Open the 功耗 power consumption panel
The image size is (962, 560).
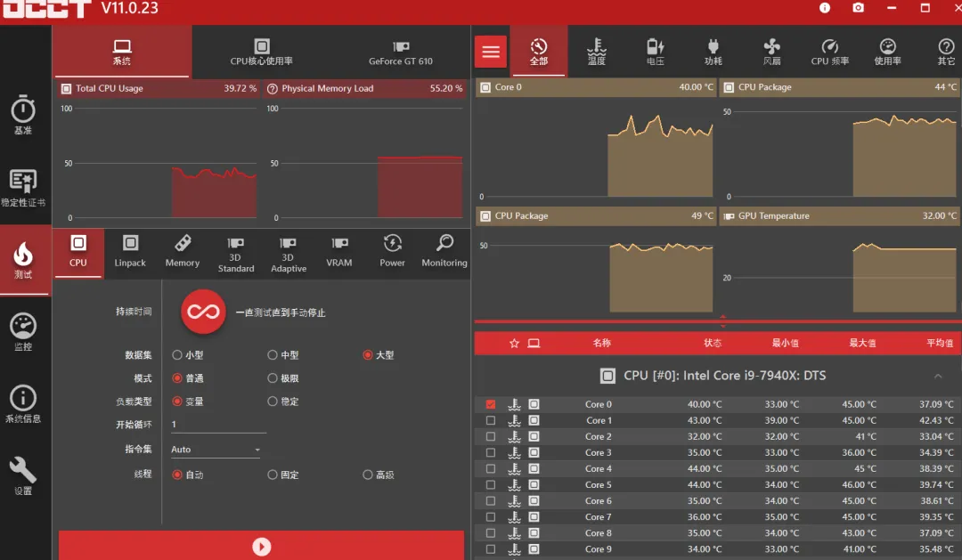(713, 51)
